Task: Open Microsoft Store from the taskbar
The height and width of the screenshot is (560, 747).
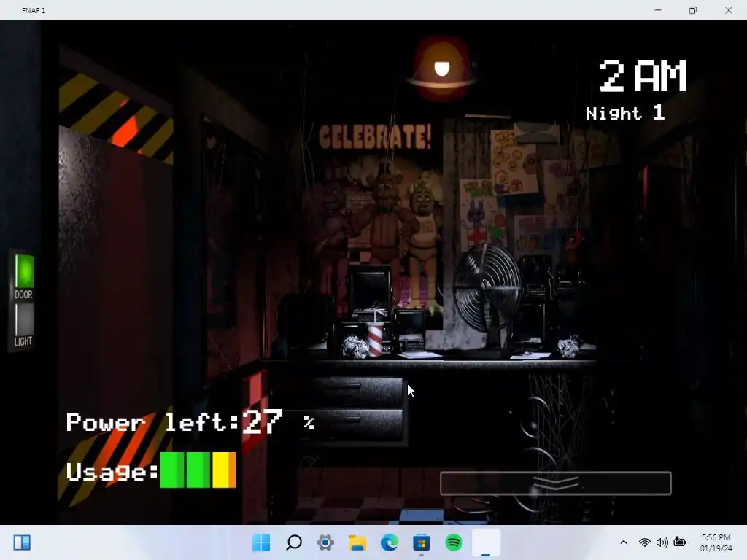Action: click(x=422, y=542)
